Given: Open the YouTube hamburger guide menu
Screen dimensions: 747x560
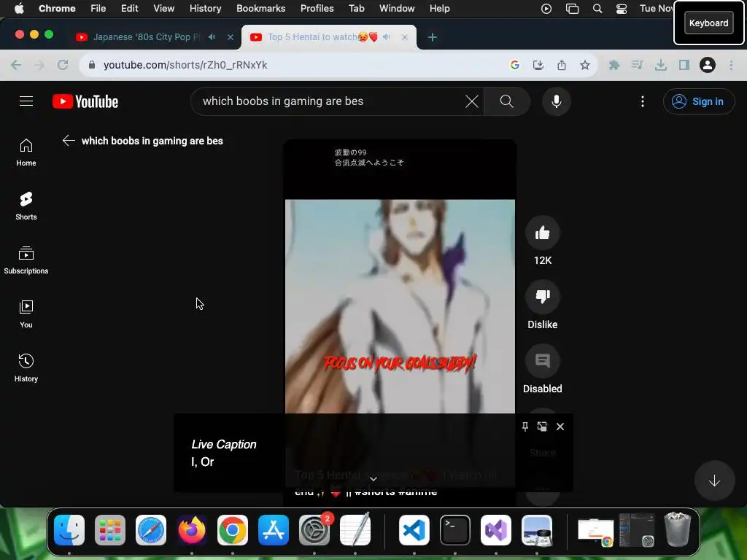Looking at the screenshot, I should pos(26,101).
